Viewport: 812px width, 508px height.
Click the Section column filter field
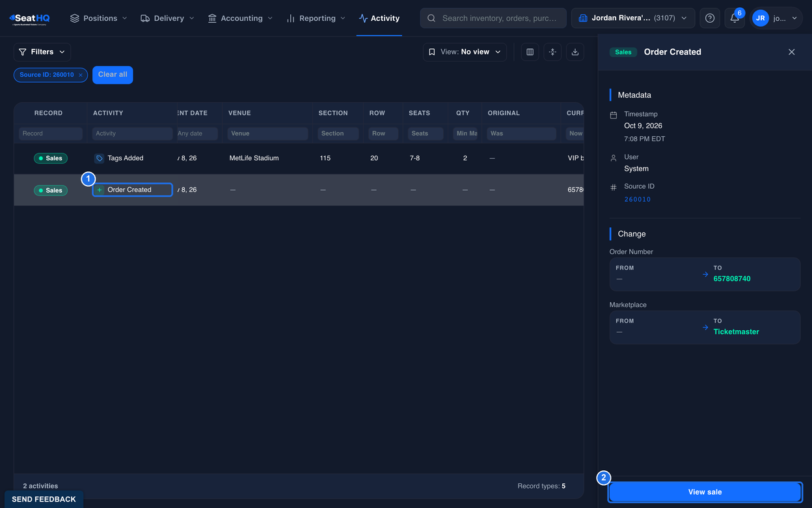click(x=338, y=134)
